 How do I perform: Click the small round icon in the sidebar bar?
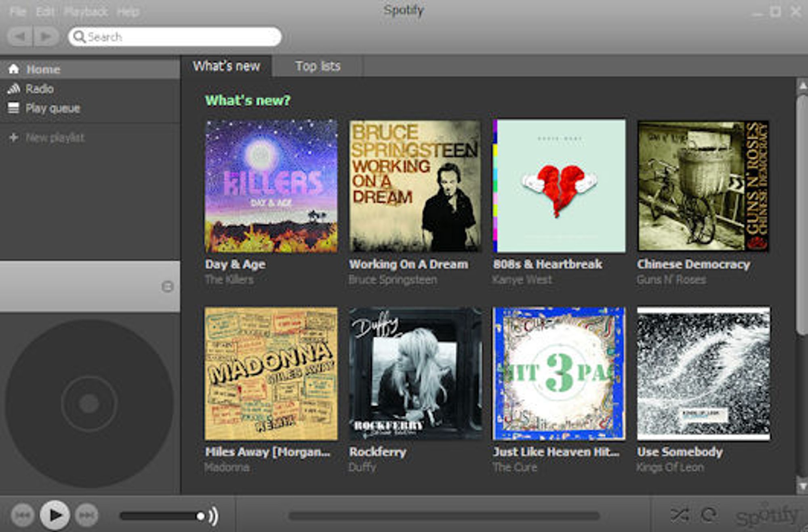(x=167, y=286)
